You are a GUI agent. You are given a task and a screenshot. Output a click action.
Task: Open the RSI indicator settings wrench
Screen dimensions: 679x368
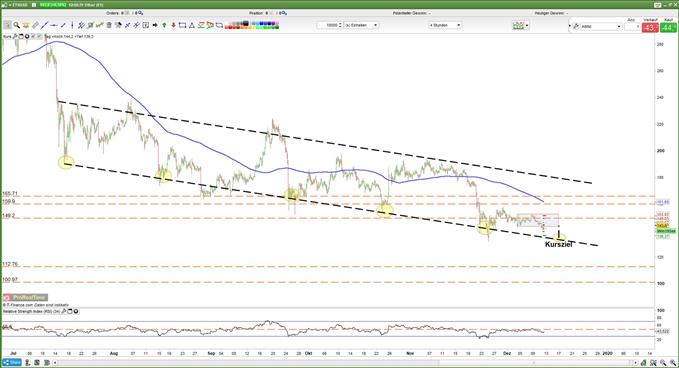coord(64,311)
